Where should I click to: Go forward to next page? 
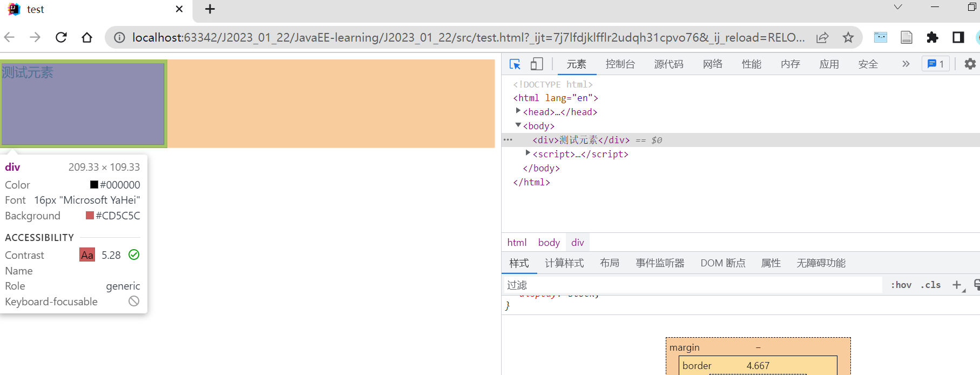(35, 37)
